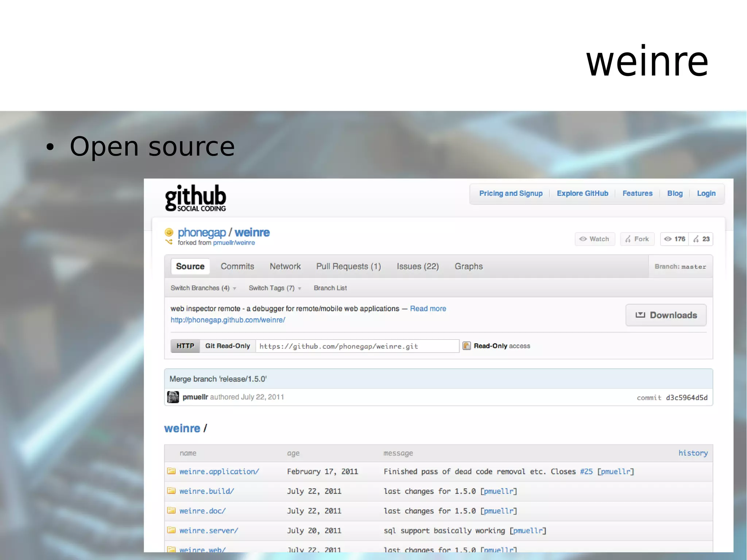Click the yellow smiley repository icon
The height and width of the screenshot is (560, 747).
click(x=169, y=232)
